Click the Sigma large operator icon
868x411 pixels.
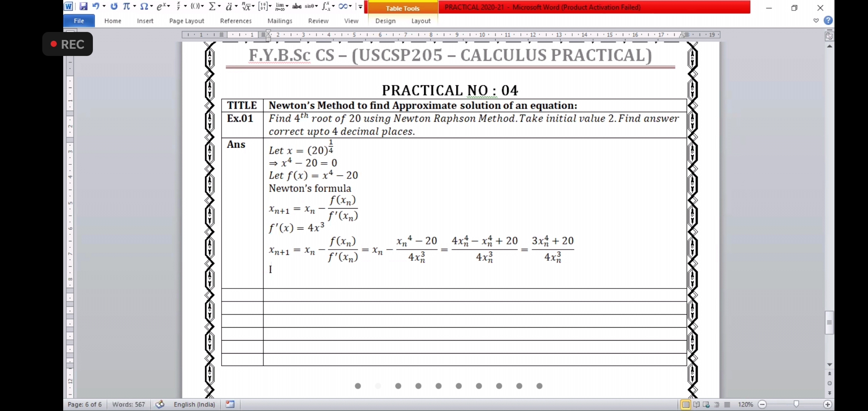pyautogui.click(x=212, y=6)
